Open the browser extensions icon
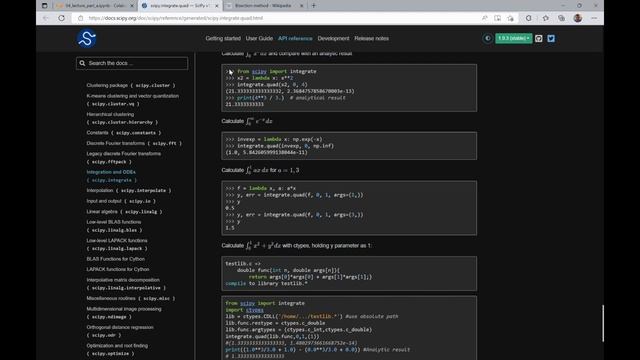The width and height of the screenshot is (640, 360). tap(529, 18)
